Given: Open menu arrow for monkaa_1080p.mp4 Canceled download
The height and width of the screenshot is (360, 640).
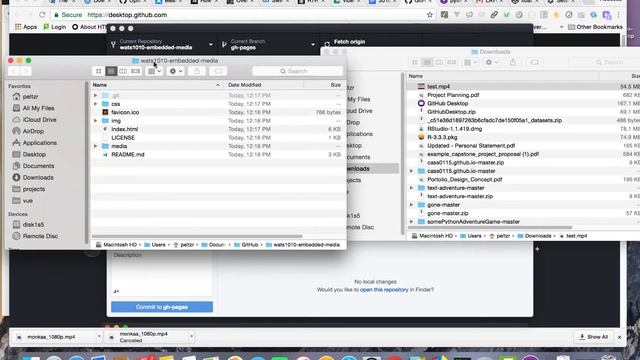Looking at the screenshot, I should 191,337.
